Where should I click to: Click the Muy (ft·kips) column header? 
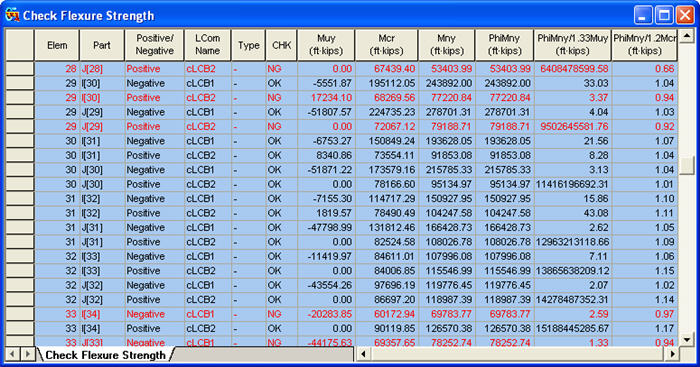point(326,45)
